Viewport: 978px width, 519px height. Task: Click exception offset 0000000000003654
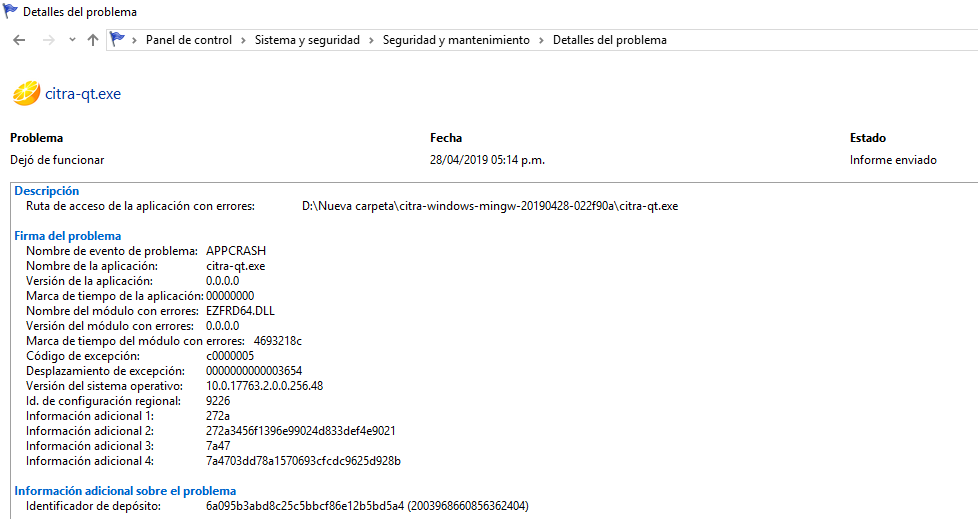pyautogui.click(x=254, y=371)
